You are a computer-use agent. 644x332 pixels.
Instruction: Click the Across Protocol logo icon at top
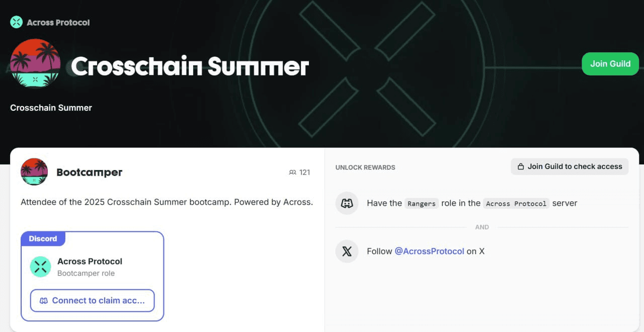(x=17, y=22)
